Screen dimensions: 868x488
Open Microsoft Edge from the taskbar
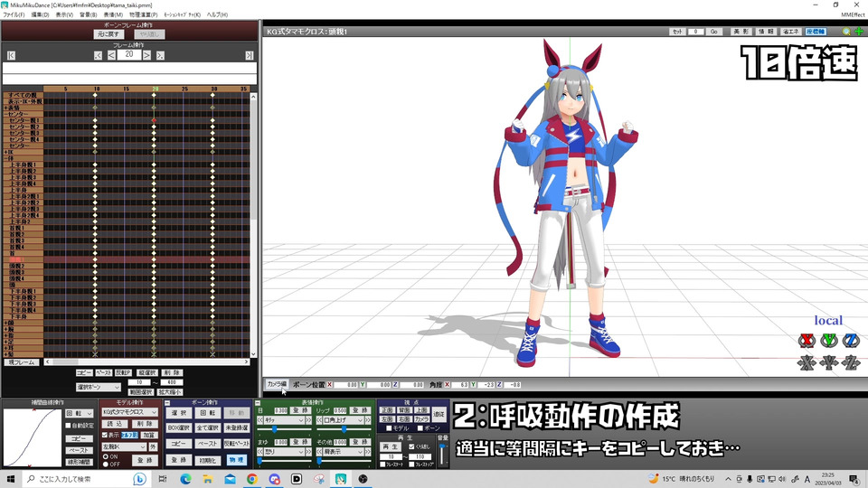[185, 479]
